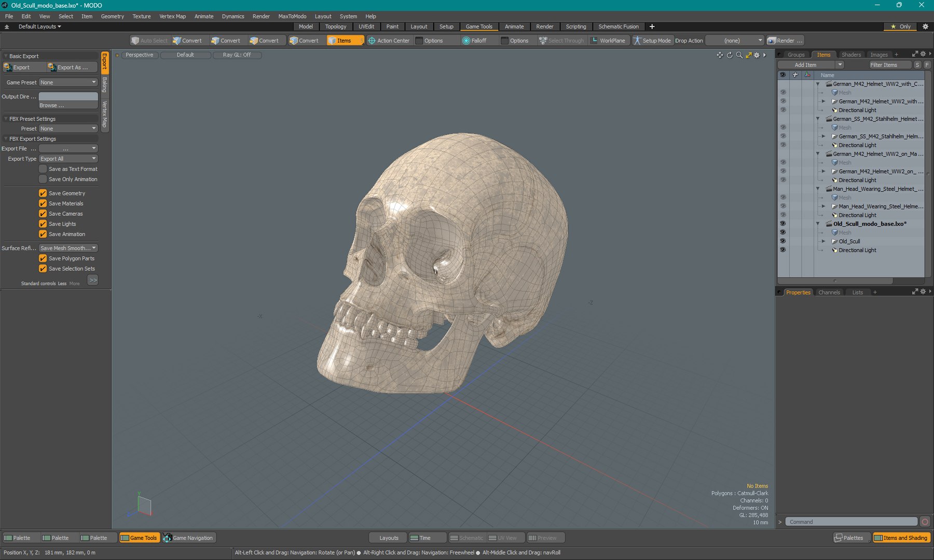Click the Perspective view label

click(x=140, y=55)
